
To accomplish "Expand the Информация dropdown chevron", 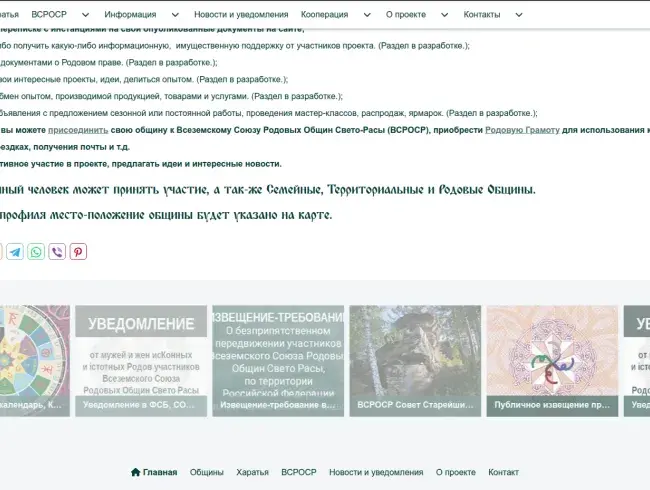I will tap(175, 15).
